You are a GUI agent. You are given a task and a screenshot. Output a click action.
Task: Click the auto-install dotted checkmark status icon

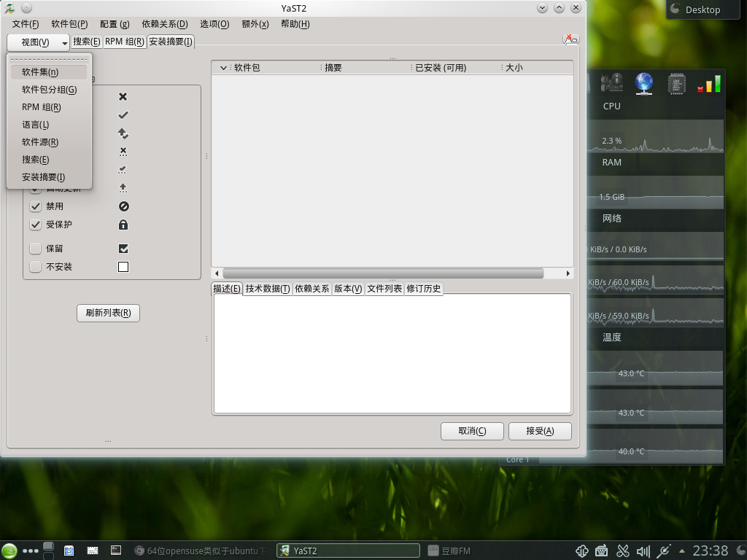[x=123, y=170]
